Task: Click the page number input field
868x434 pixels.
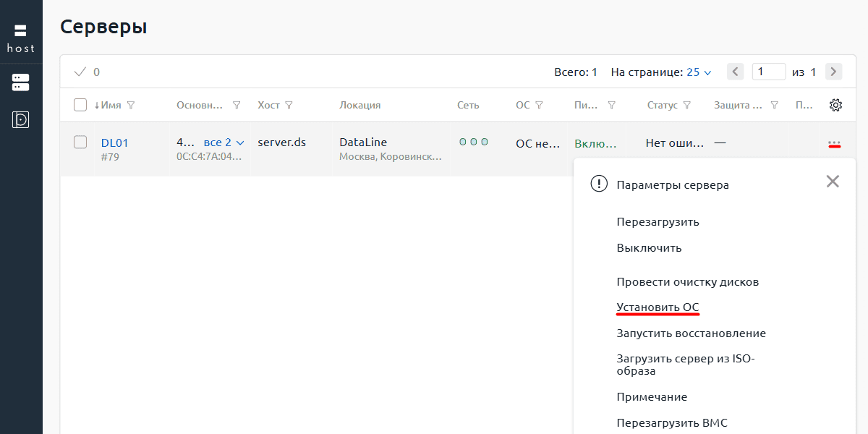Action: [x=768, y=72]
